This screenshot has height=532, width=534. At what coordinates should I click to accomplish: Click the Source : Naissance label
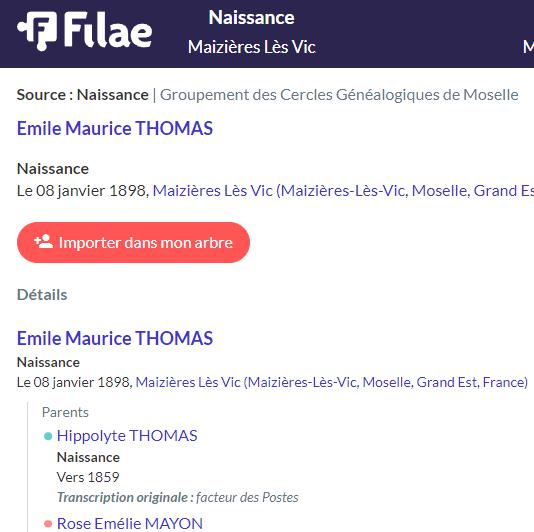[x=83, y=95]
